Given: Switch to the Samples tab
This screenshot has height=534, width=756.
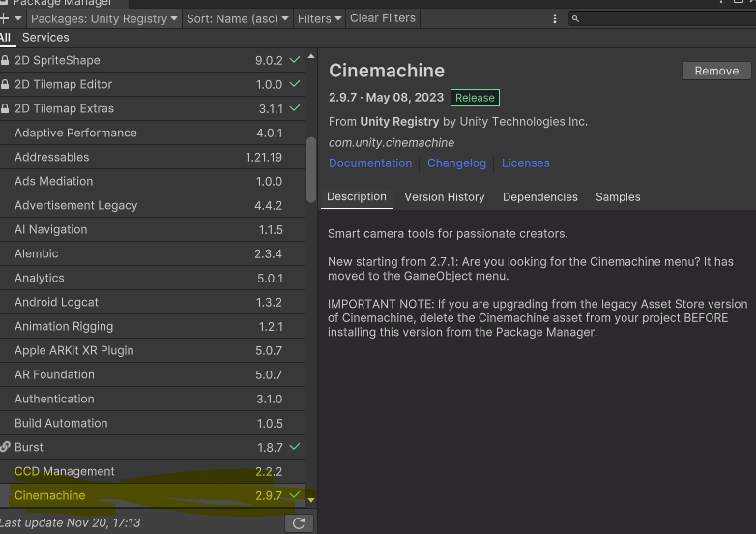Looking at the screenshot, I should (618, 196).
